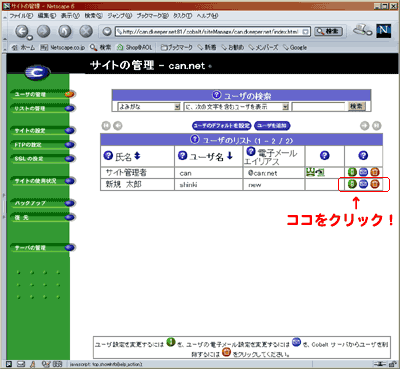Click the help icon next to 氏名 column

108,155
